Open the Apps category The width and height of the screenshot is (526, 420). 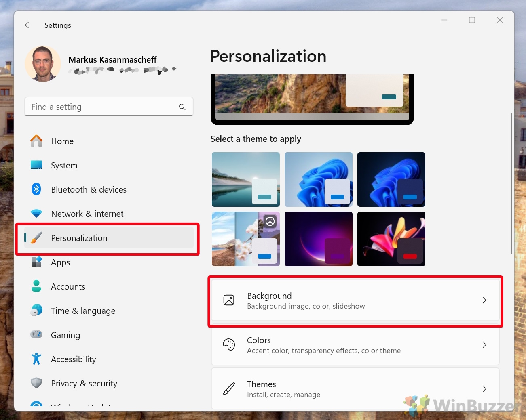tap(109, 263)
